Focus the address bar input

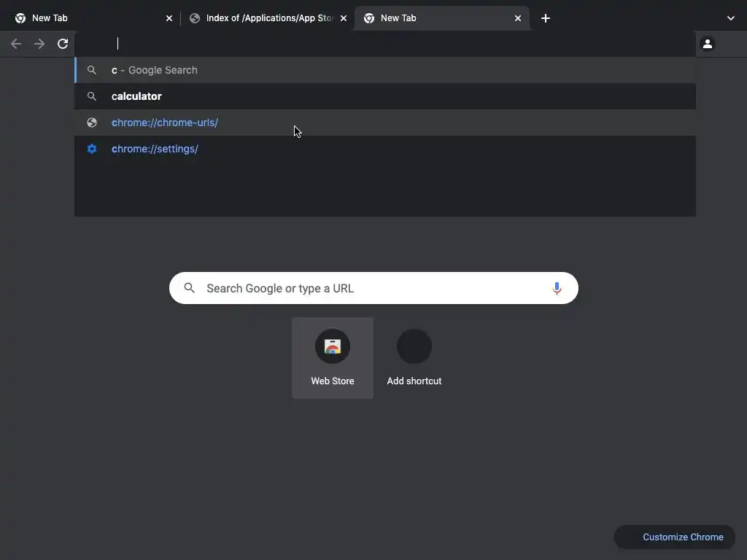coord(385,44)
